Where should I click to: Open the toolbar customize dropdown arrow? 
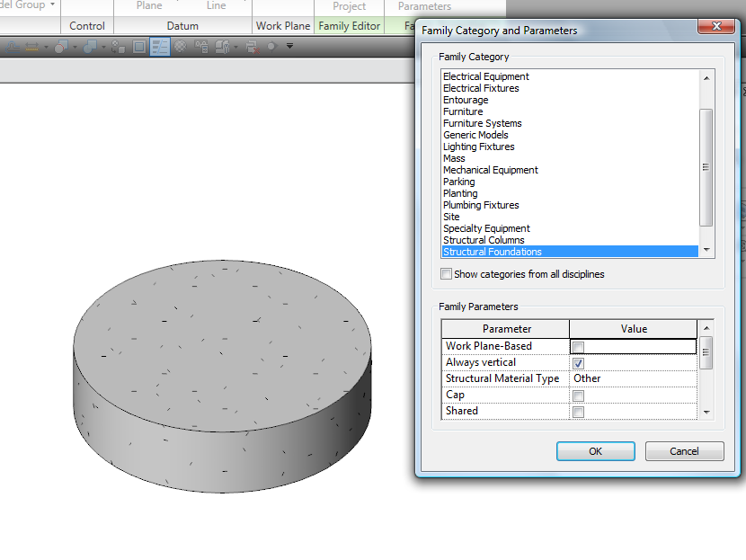point(289,47)
